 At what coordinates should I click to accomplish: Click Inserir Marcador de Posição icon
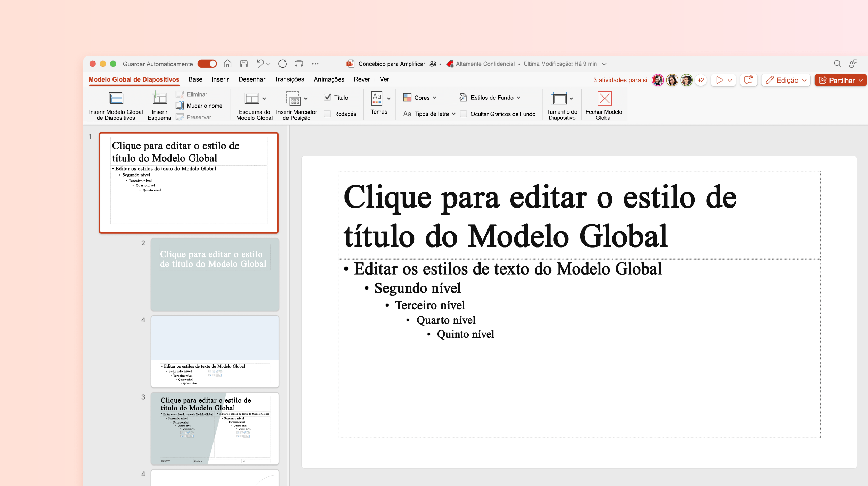tap(293, 98)
